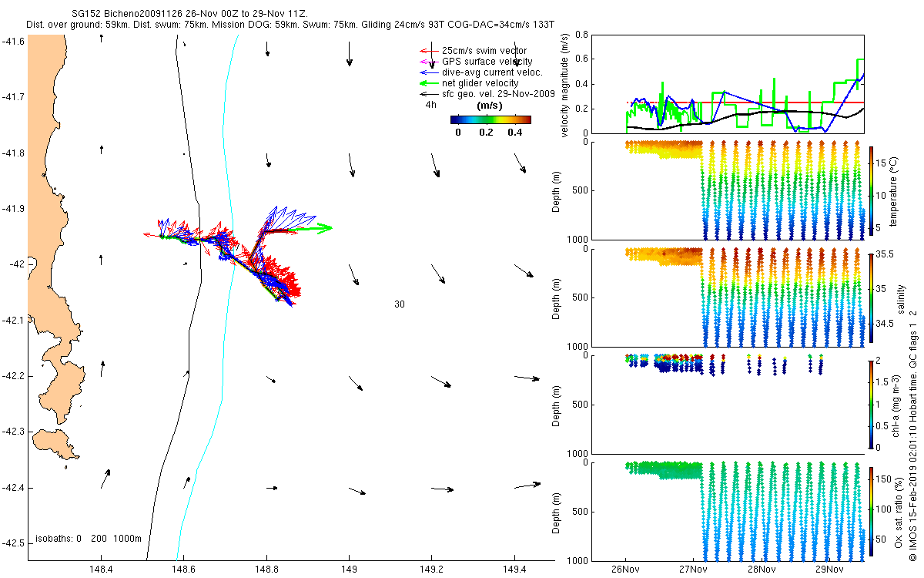Click the red swim vector legend arrow
The image size is (924, 578).
click(427, 51)
